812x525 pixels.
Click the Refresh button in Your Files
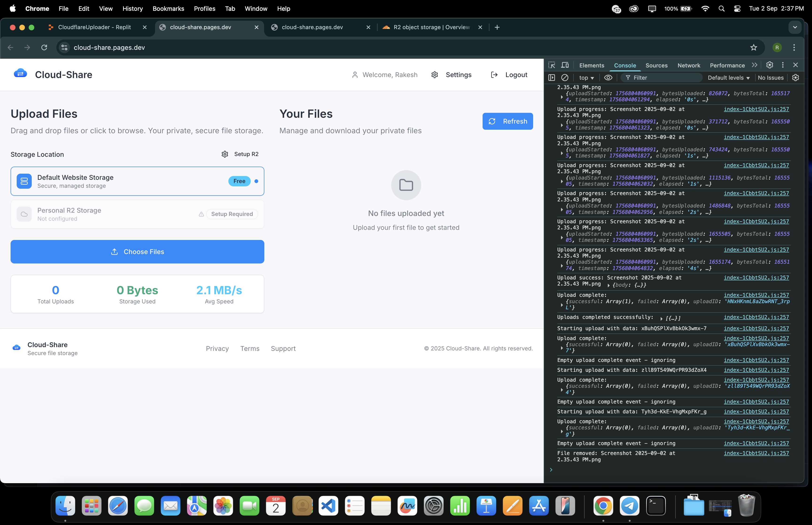pyautogui.click(x=507, y=121)
